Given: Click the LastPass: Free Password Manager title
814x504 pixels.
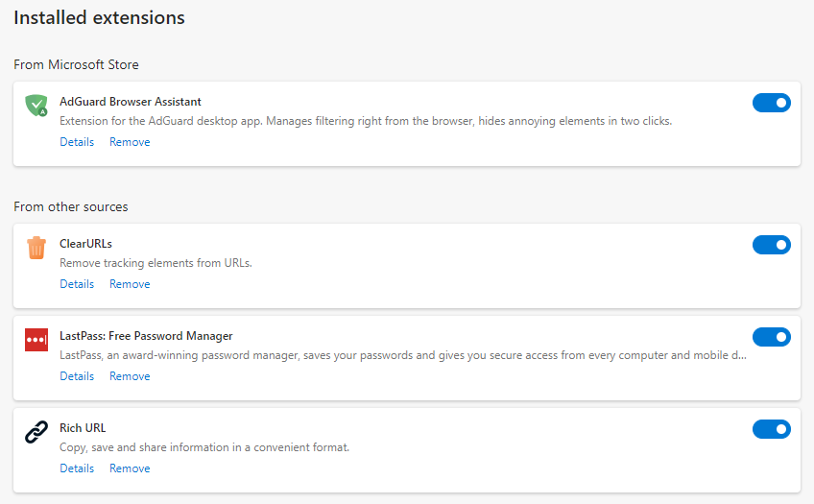Looking at the screenshot, I should click(146, 336).
